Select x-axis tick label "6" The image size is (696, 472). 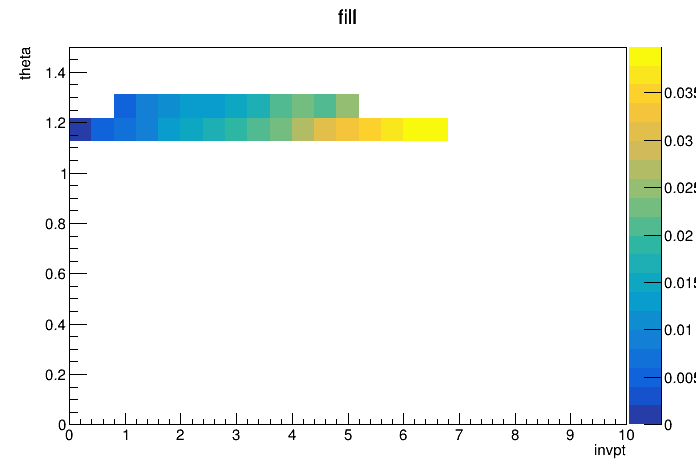pos(403,435)
